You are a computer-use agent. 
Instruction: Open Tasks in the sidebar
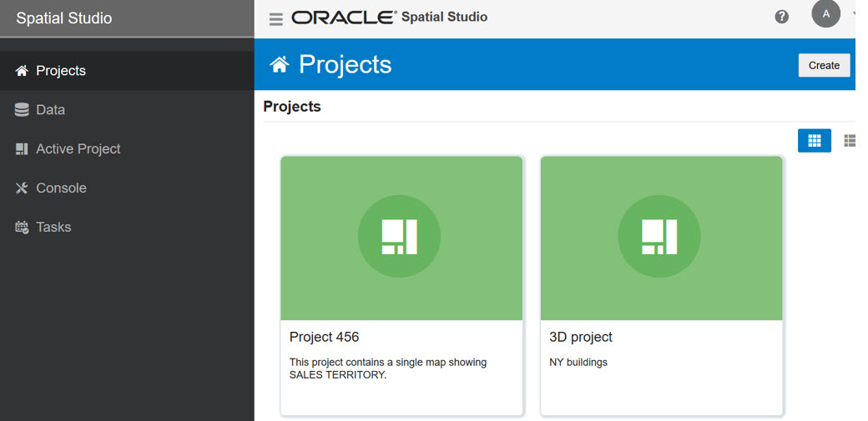[x=128, y=227]
